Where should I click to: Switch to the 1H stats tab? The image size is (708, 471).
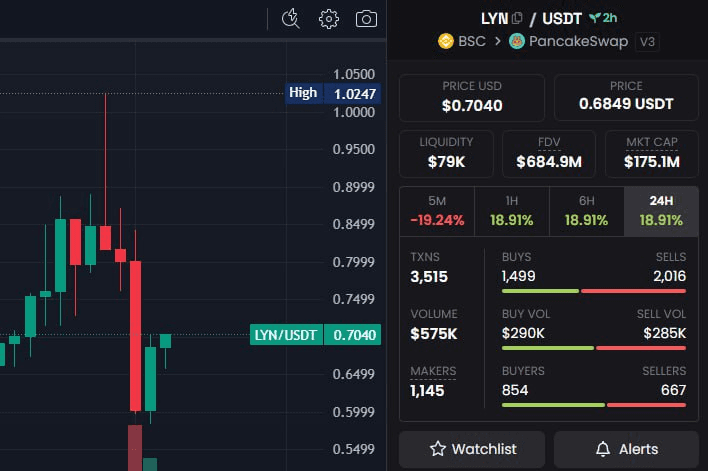pos(511,211)
